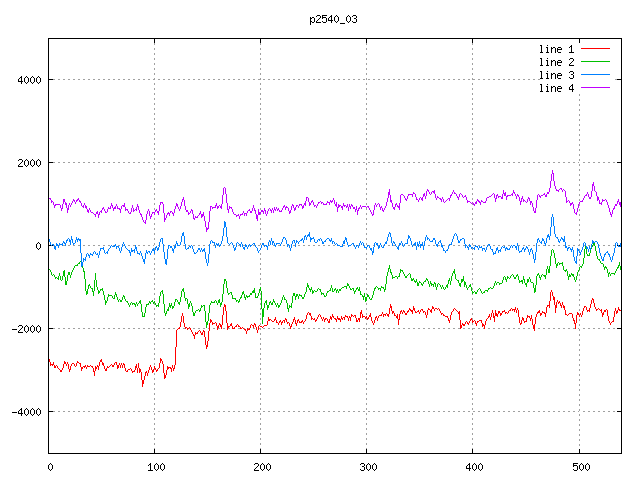Click the y-axis 0 tick label
The image size is (640, 480).
pos(38,246)
